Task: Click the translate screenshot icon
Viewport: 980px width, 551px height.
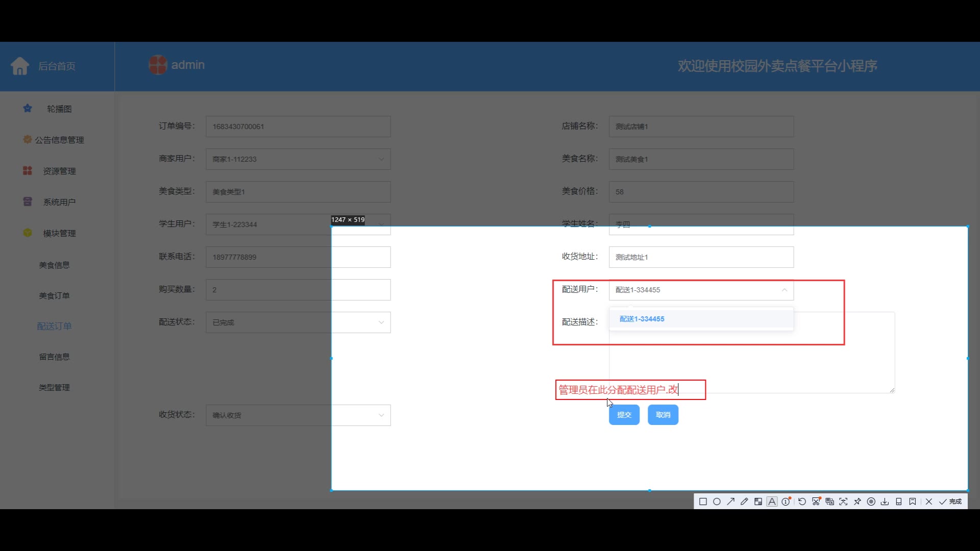Action: tap(829, 502)
